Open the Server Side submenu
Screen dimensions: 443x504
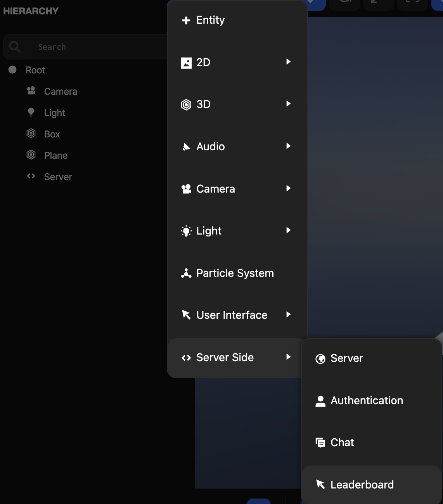click(x=225, y=357)
